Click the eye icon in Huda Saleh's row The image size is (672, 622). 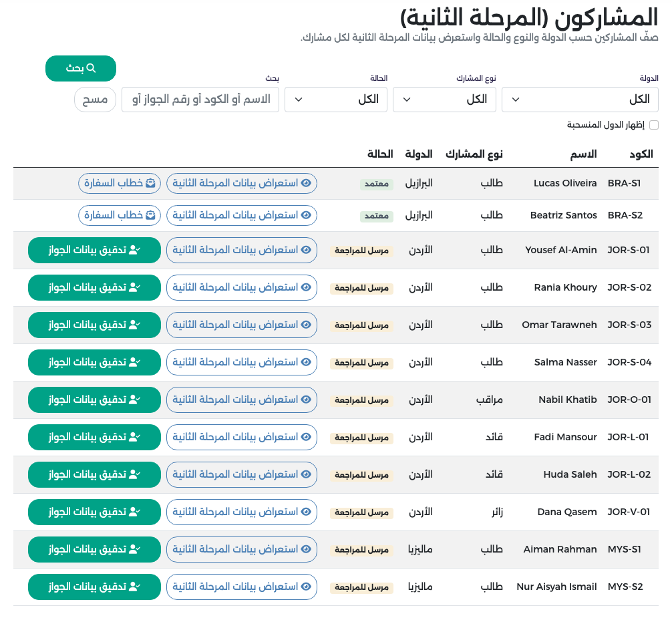(x=306, y=474)
